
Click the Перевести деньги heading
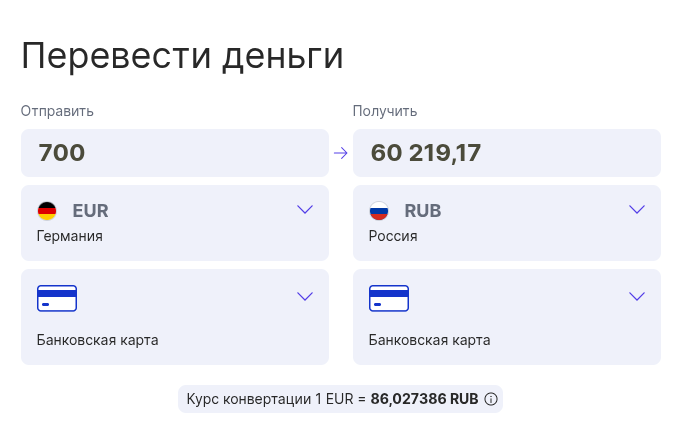[x=183, y=56]
